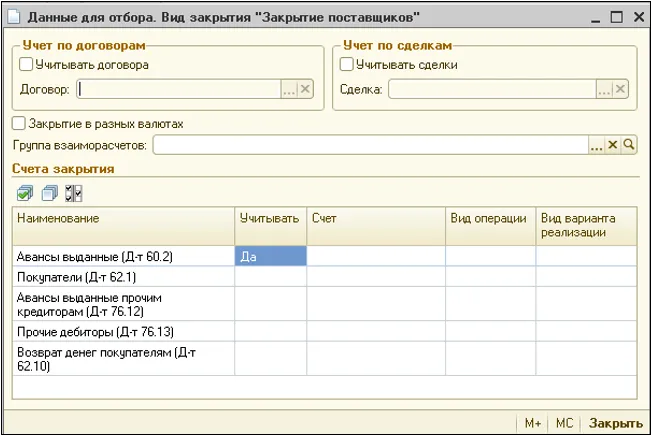Viewport: 652px width, 436px height.
Task: Click Вид операции cell for Покупатели row
Action: pos(491,277)
